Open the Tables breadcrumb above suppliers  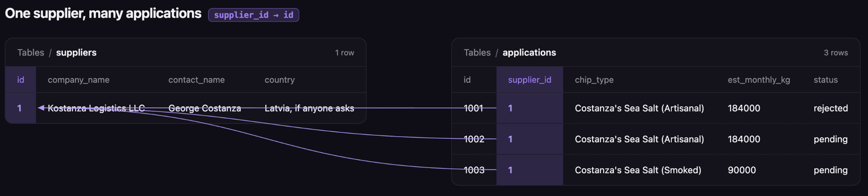(x=30, y=53)
